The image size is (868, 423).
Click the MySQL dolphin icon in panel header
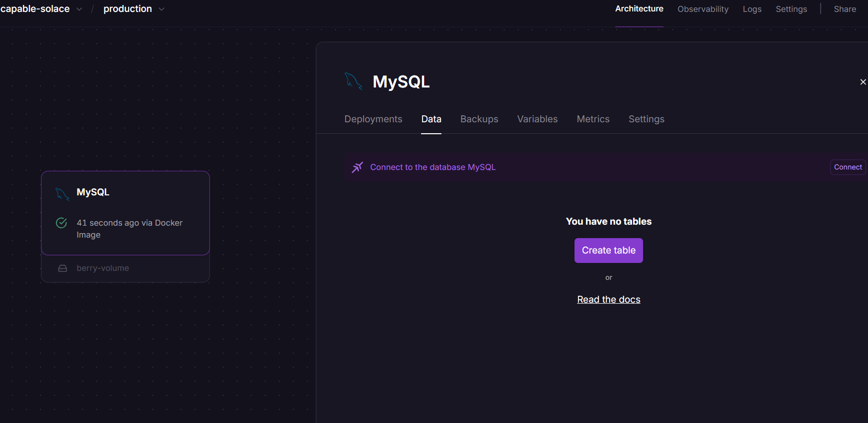pyautogui.click(x=354, y=81)
